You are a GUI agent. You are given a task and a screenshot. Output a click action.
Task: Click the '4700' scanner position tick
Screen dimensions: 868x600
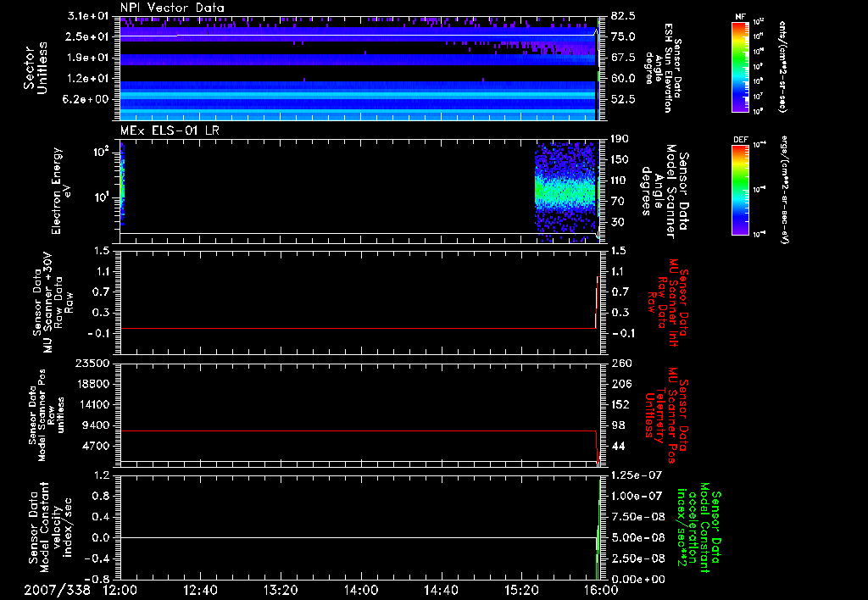[x=94, y=446]
